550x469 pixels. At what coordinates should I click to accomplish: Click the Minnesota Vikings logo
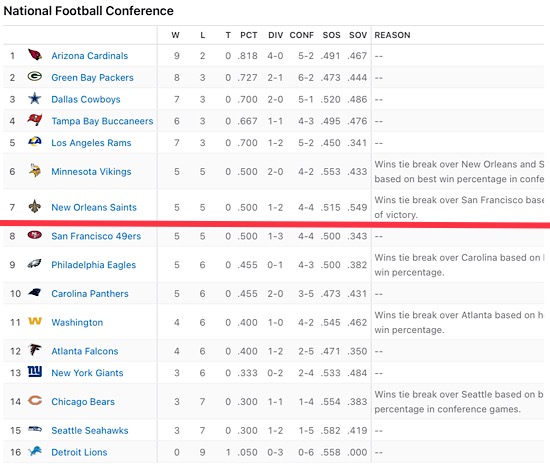(35, 170)
